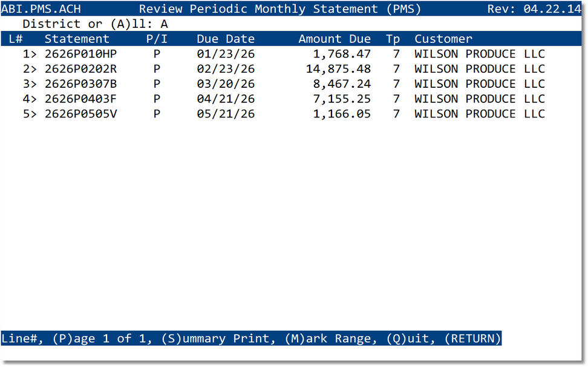
Task: Click due date 02/23/26
Action: tap(226, 69)
